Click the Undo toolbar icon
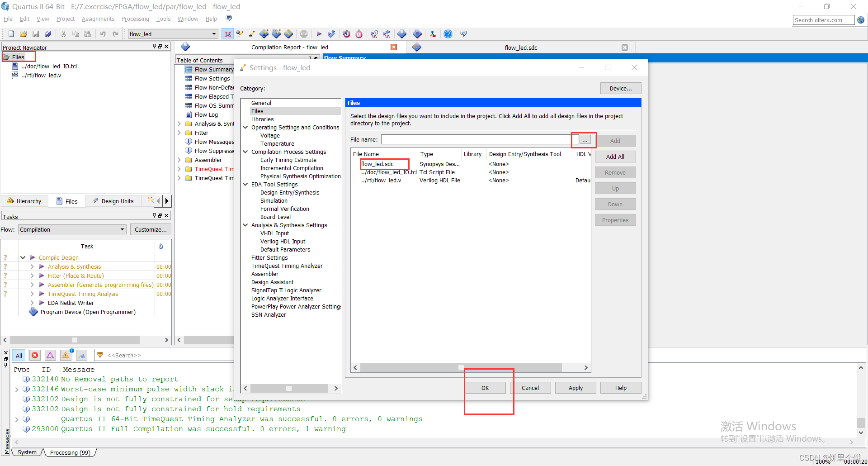The width and height of the screenshot is (868, 466). (103, 34)
